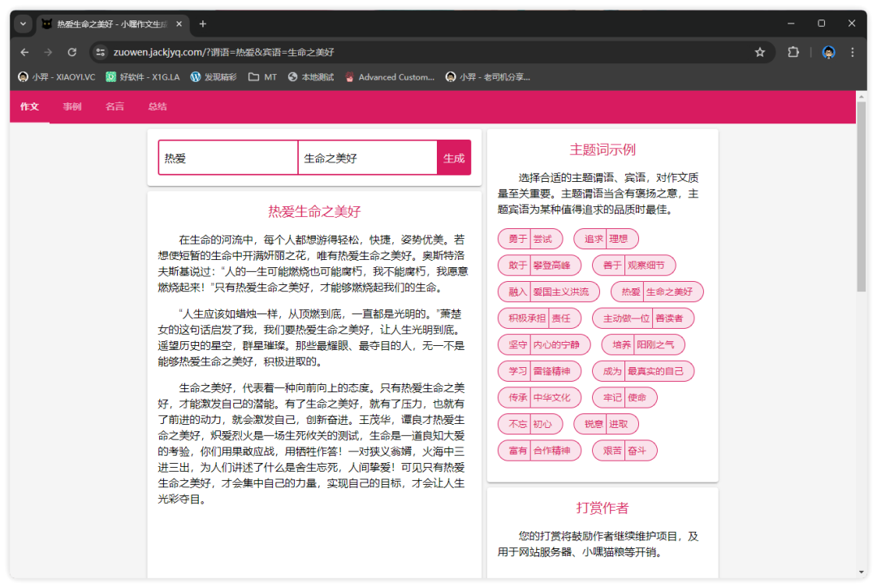Image resolution: width=877 pixels, height=588 pixels.
Task: Choose the 传承 中华文化 example tag
Action: tap(539, 398)
